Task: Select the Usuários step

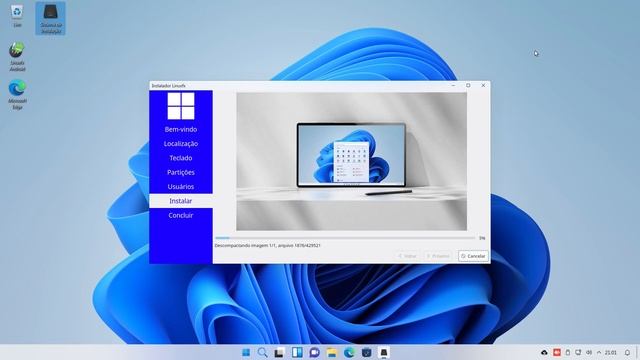Action: pyautogui.click(x=181, y=187)
